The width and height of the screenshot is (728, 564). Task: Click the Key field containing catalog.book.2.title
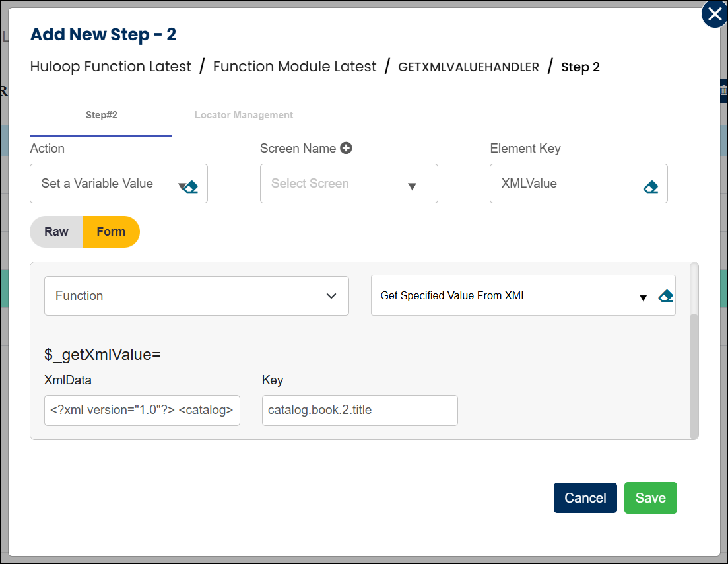tap(360, 410)
